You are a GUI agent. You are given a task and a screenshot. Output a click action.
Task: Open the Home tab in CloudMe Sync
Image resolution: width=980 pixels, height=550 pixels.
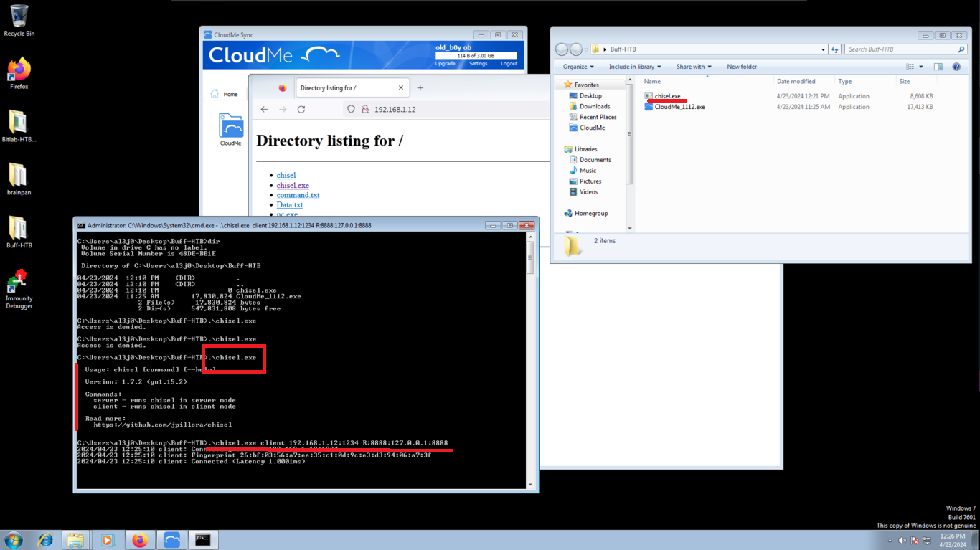click(x=224, y=94)
